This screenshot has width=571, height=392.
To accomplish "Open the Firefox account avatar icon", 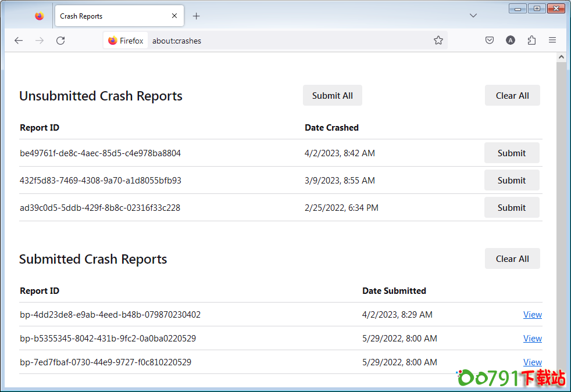I will click(511, 41).
